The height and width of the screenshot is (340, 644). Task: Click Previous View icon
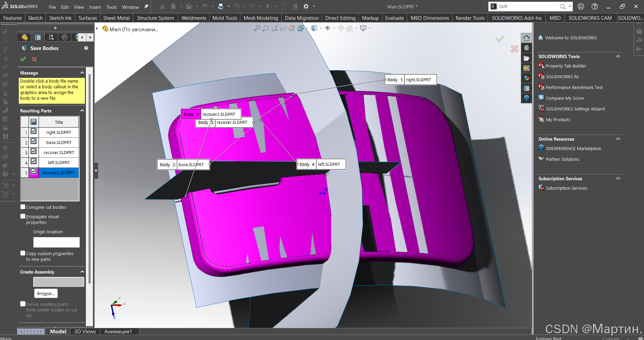275,29
